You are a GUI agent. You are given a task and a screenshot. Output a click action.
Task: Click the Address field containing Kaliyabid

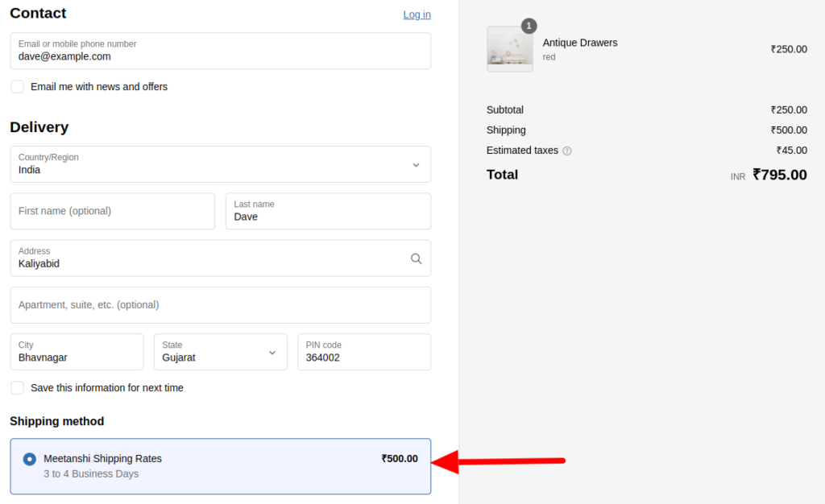[x=221, y=258]
